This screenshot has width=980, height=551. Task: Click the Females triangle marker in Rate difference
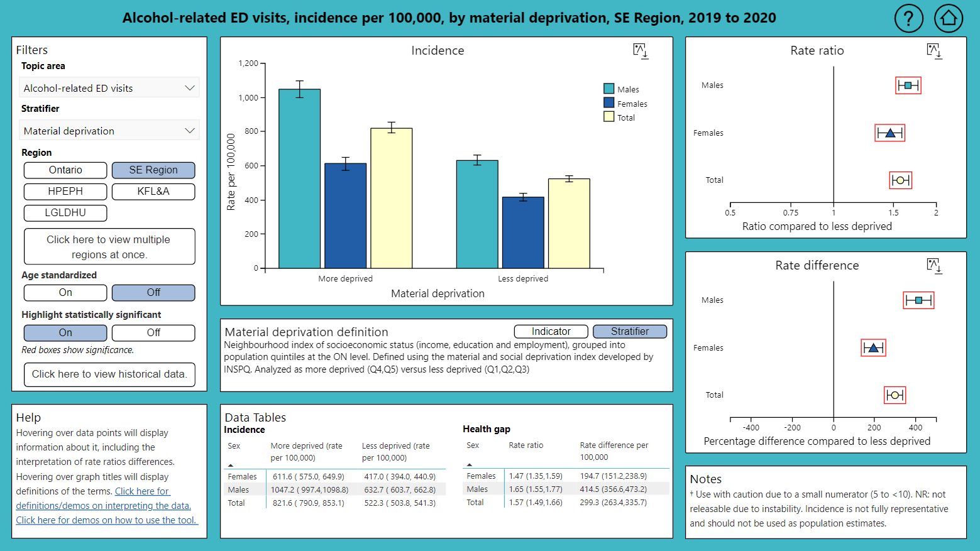(873, 347)
